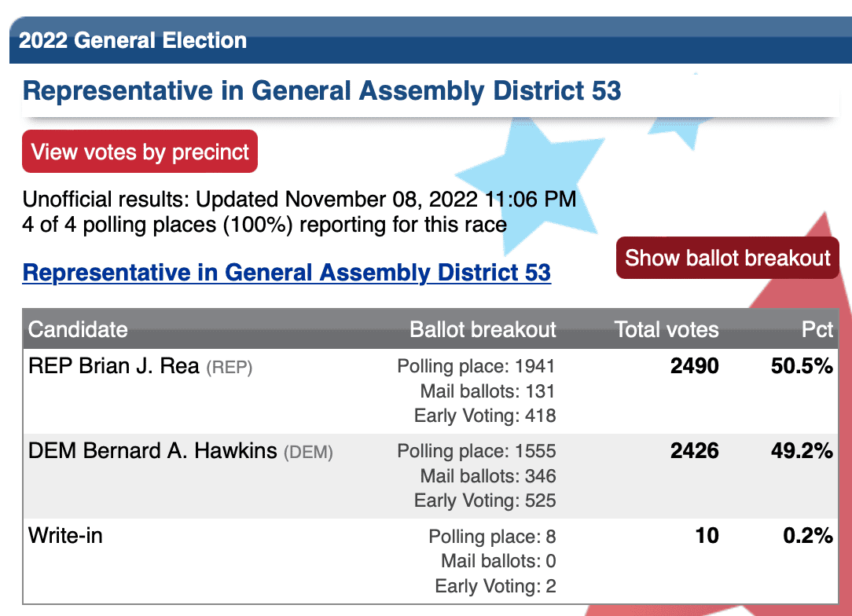Open Representative in General Assembly District 53 link
Viewport: 852px width, 616px height.
pos(287,273)
